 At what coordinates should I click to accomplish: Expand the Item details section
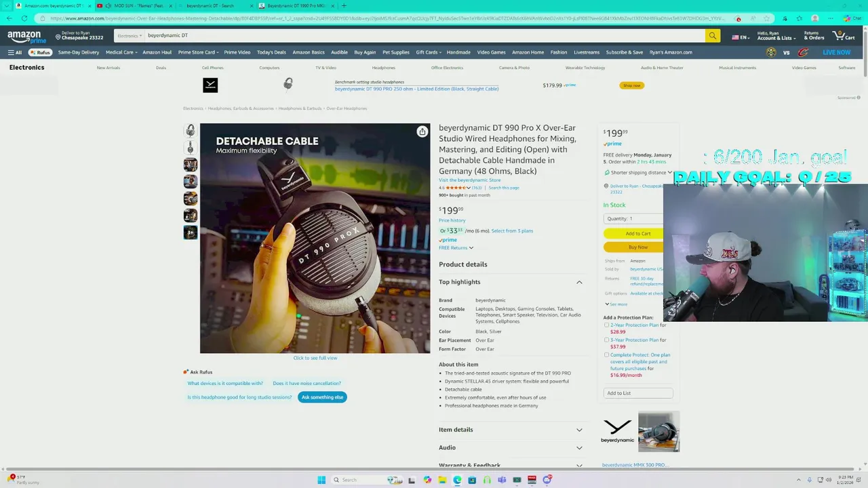511,430
